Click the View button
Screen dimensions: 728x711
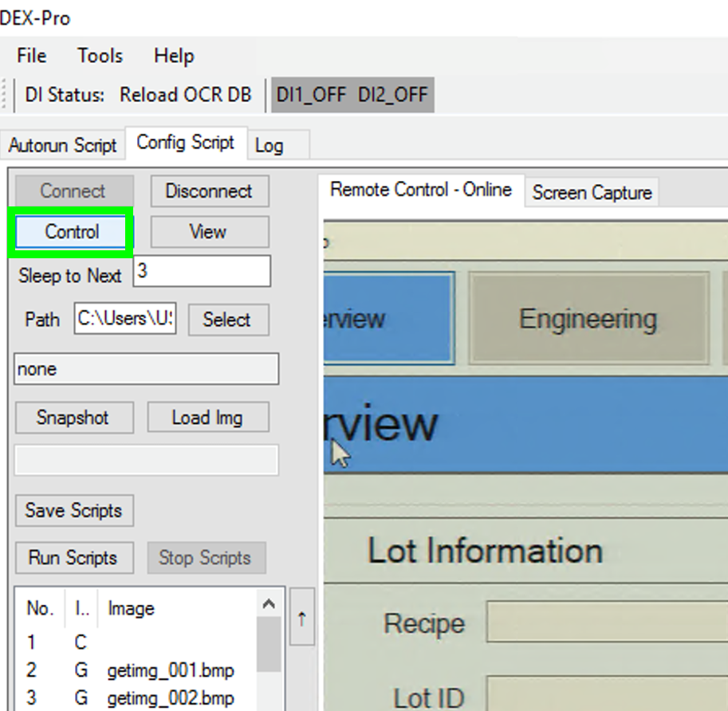(x=210, y=231)
